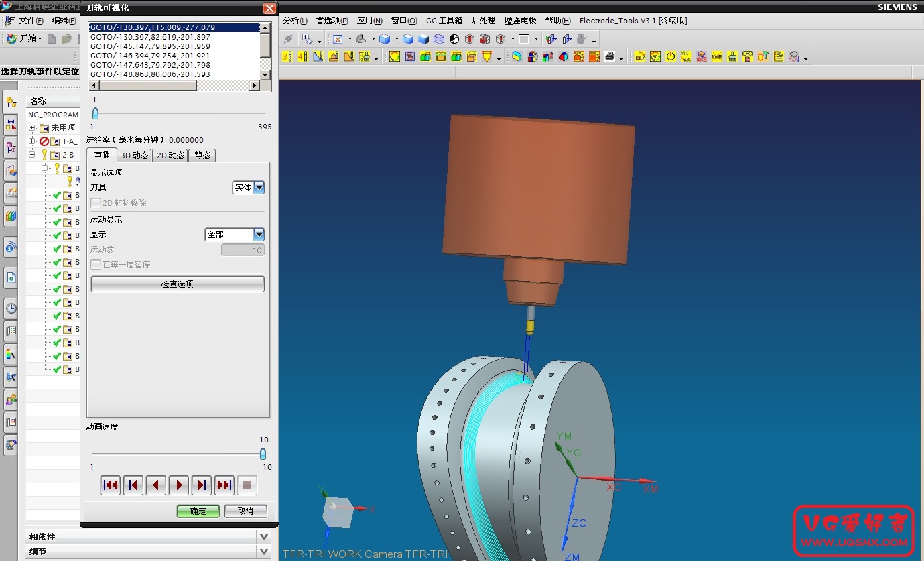Screen dimensions: 924x561
Task: Click the yellow icon labeled 4 in the lower toolbar
Action: [x=302, y=57]
